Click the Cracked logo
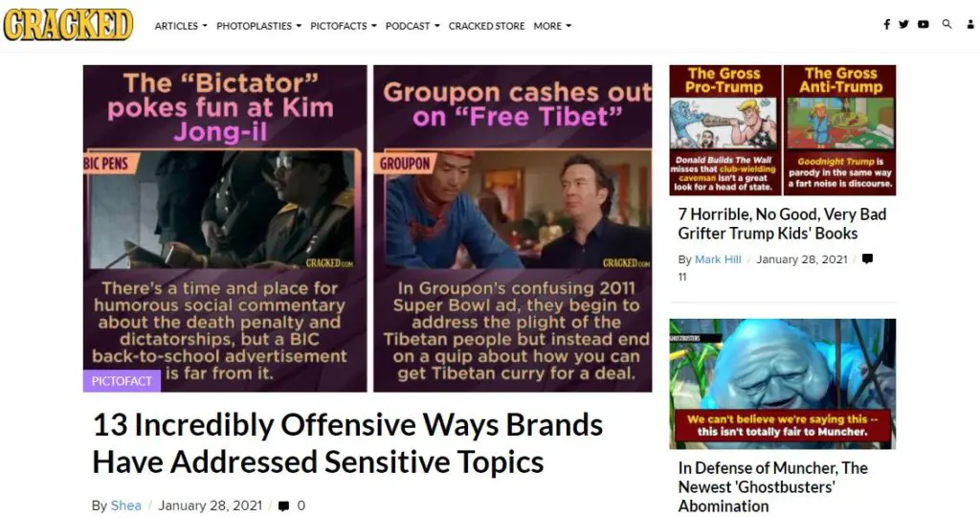 tap(68, 24)
